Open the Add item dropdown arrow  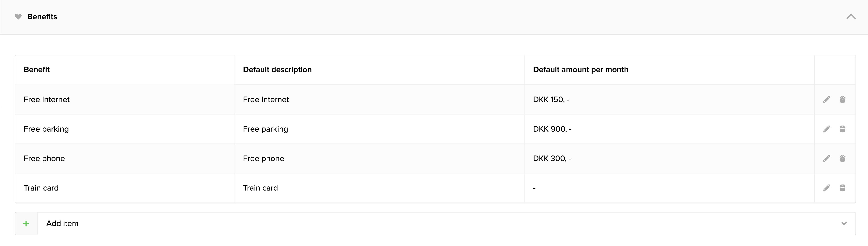tap(844, 223)
